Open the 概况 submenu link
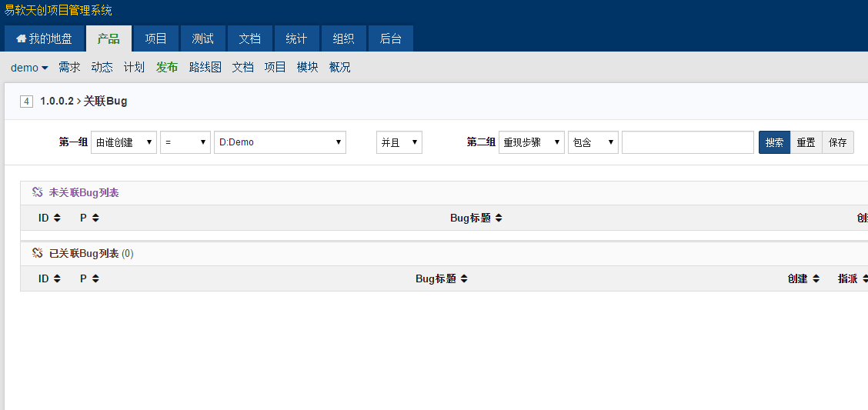Screen dimensions: 868x410 (x=340, y=68)
